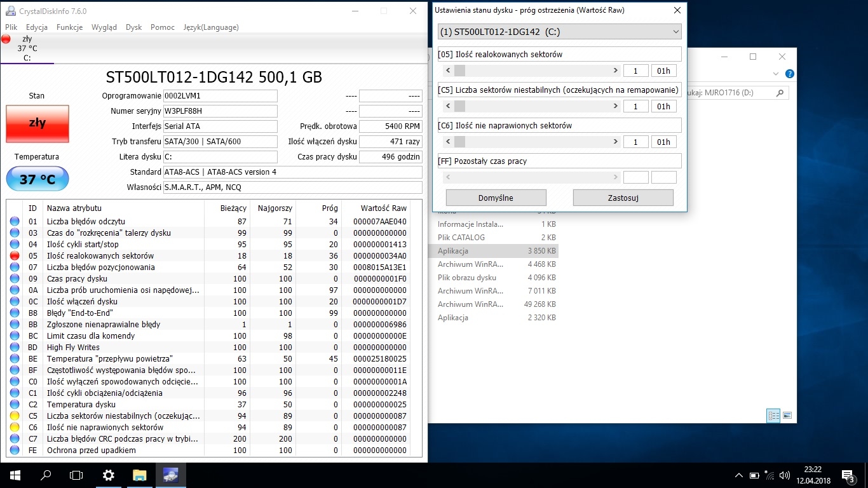Click the Domyślne button
Screen dimensions: 868x488
[x=496, y=198]
